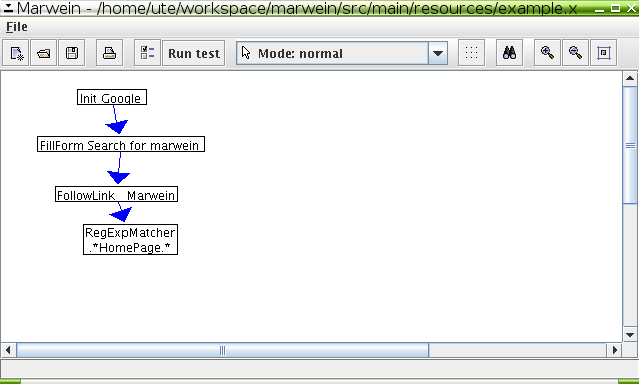639x384 pixels.
Task: Open the window menu icon in title bar
Action: (x=8, y=8)
